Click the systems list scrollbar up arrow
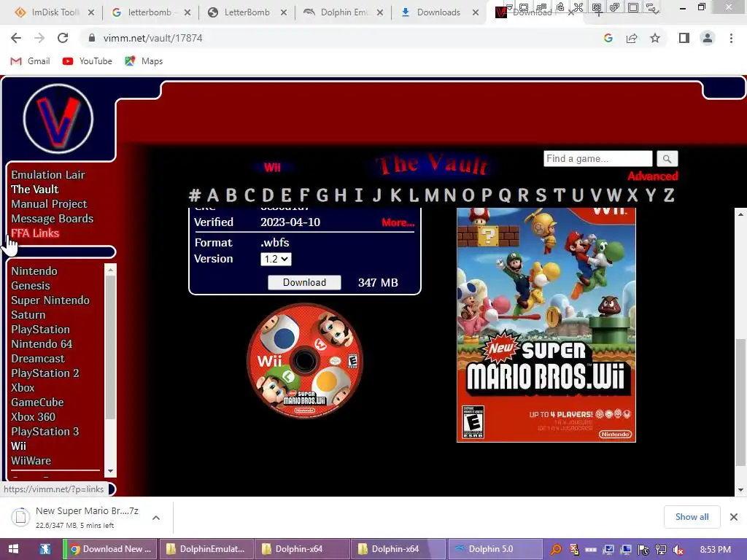 [x=111, y=270]
